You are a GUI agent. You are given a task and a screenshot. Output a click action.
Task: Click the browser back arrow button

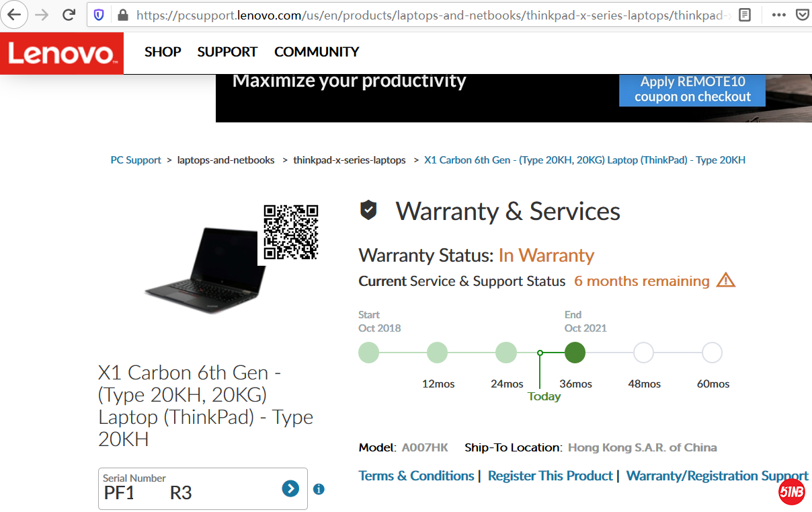(14, 15)
